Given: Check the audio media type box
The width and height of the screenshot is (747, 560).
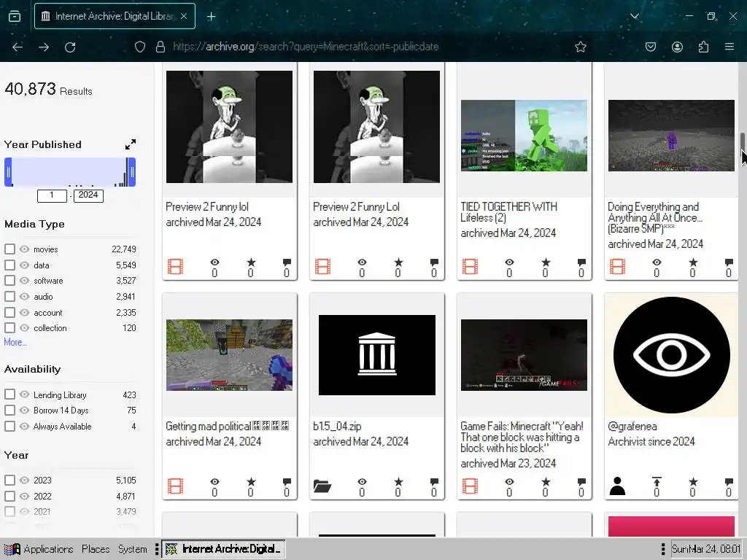Looking at the screenshot, I should [9, 296].
